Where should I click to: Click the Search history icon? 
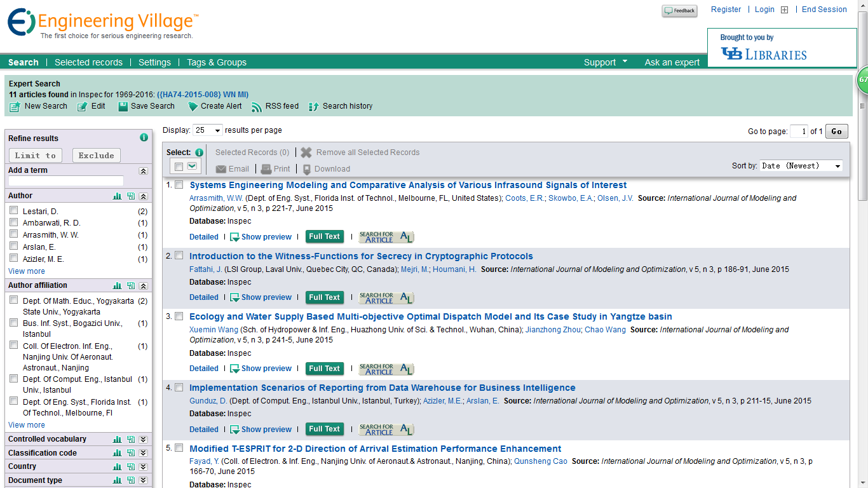(x=314, y=107)
